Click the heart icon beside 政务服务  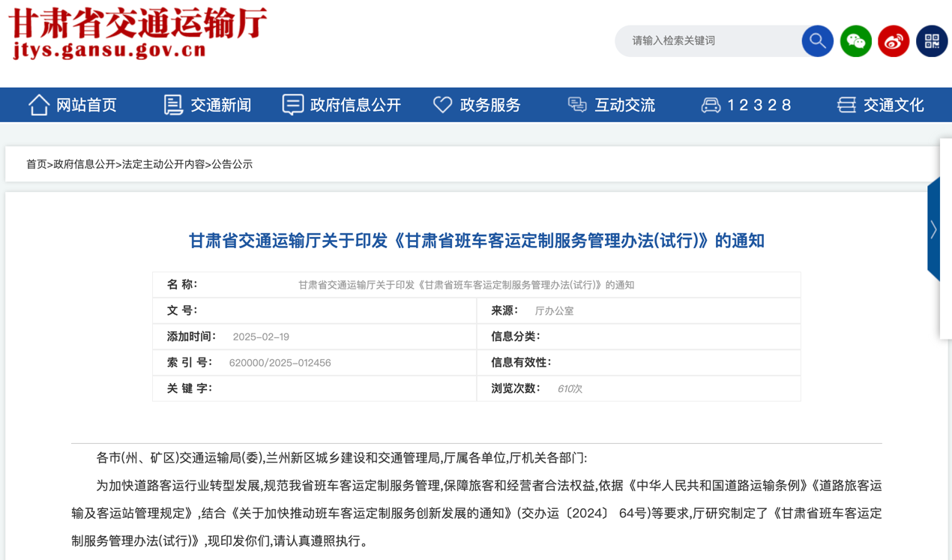[x=442, y=105]
